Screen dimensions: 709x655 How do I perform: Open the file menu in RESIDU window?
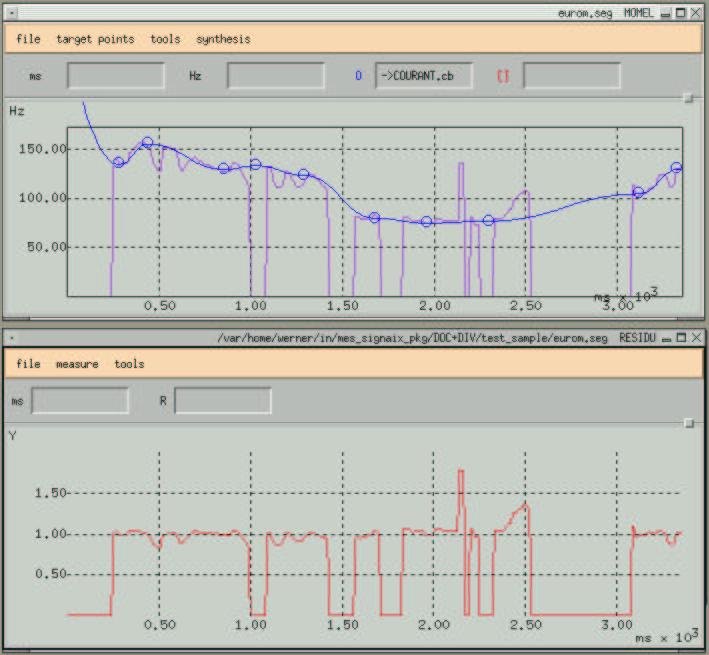tap(28, 364)
